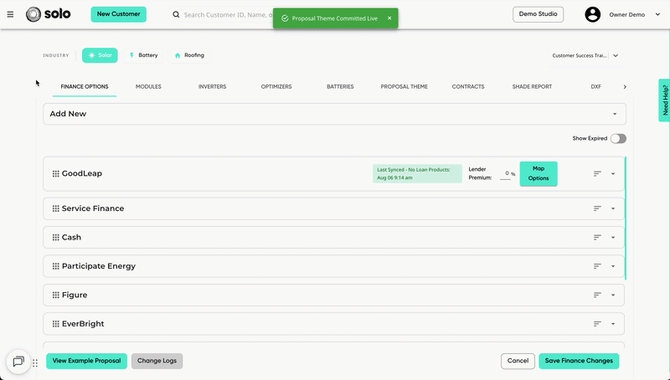
Task: Click Save Finance Changes
Action: (x=579, y=361)
